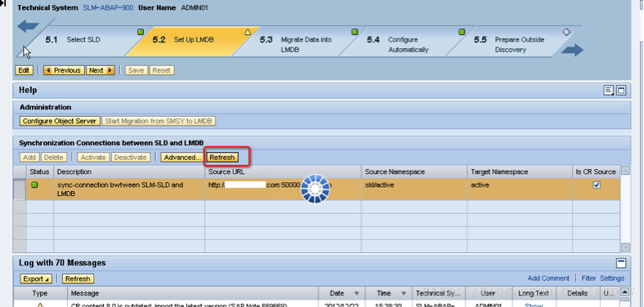Open Date column sort dropdown
This screenshot has height=307, width=644.
pos(356,293)
